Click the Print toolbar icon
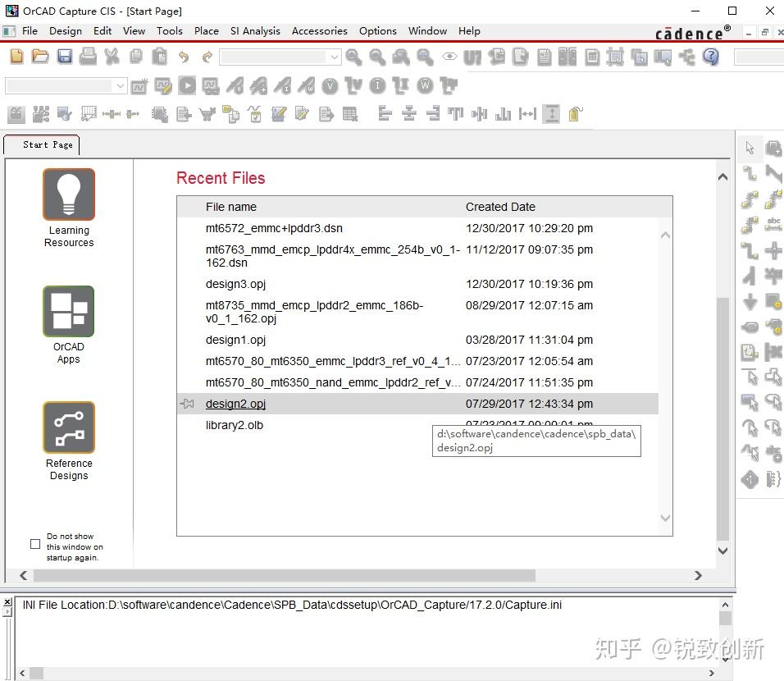784x681 pixels. (87, 57)
